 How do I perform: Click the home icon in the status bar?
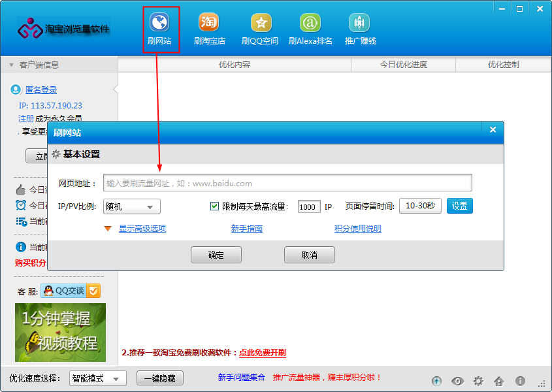499,381
